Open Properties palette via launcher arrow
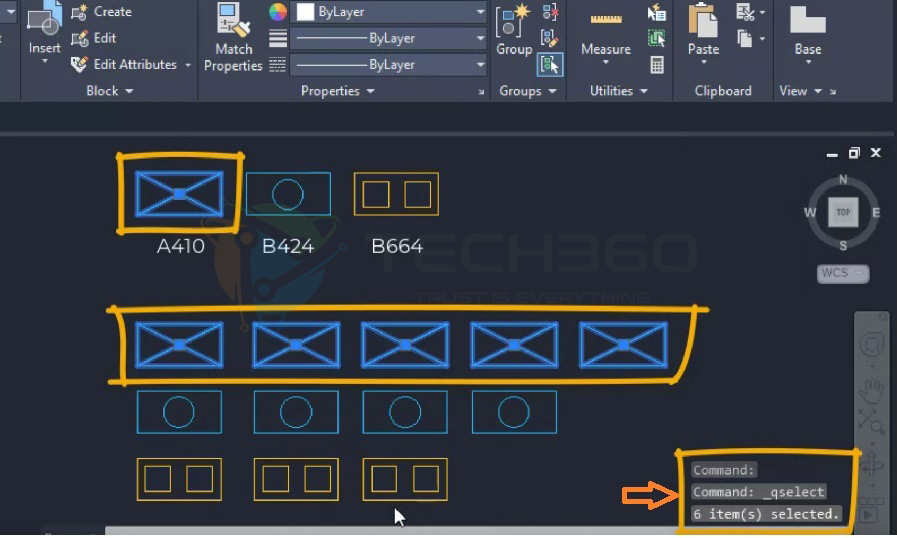The width and height of the screenshot is (897, 538). pos(481,92)
